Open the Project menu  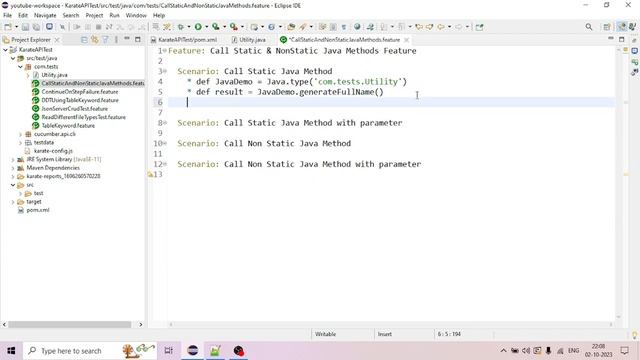tap(94, 15)
